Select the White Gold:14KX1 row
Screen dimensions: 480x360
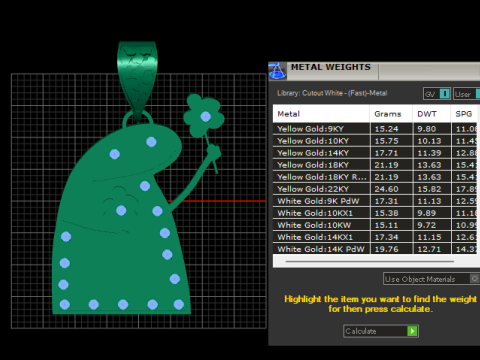(x=375, y=237)
